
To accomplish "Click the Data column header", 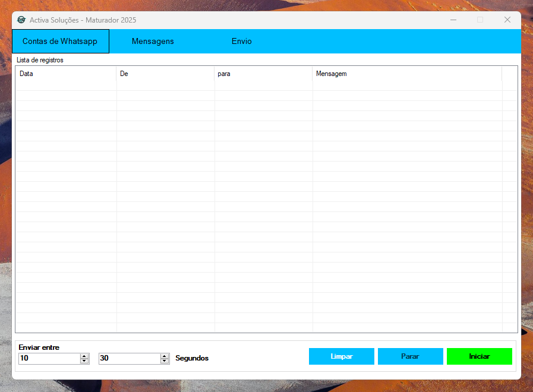I will tap(65, 74).
